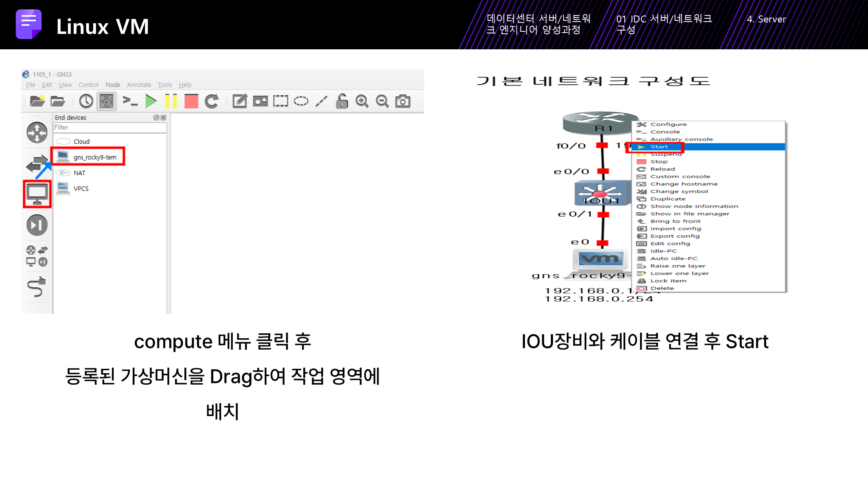Float the End devices panel

156,118
